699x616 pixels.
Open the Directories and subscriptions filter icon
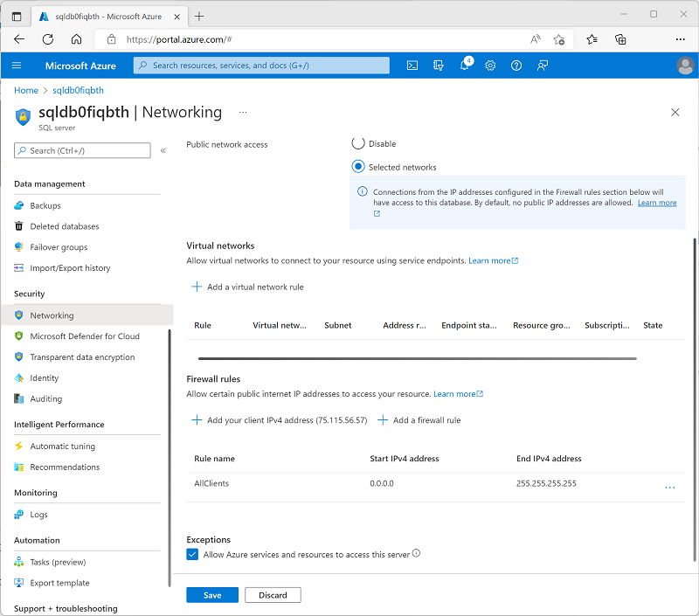click(439, 66)
